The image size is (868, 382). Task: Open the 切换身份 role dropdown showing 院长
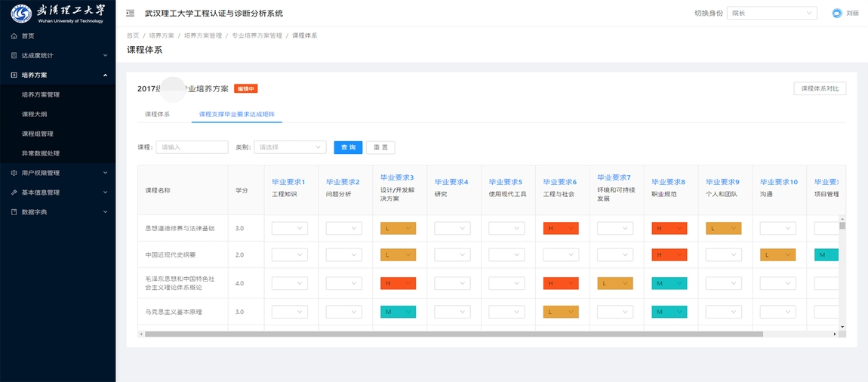(x=771, y=14)
